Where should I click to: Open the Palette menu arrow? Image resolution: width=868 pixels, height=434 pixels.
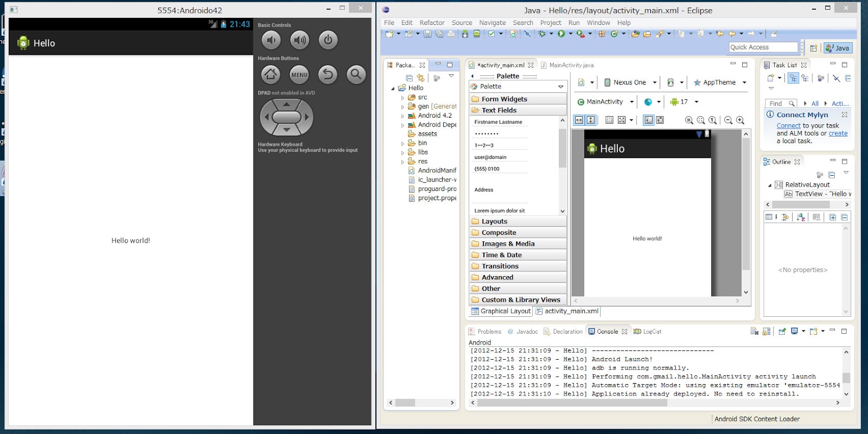561,87
